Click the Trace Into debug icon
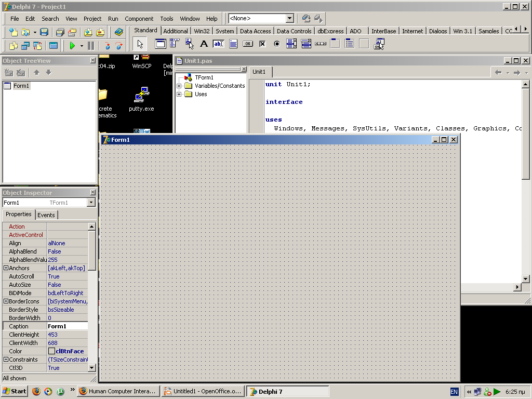 (x=107, y=46)
